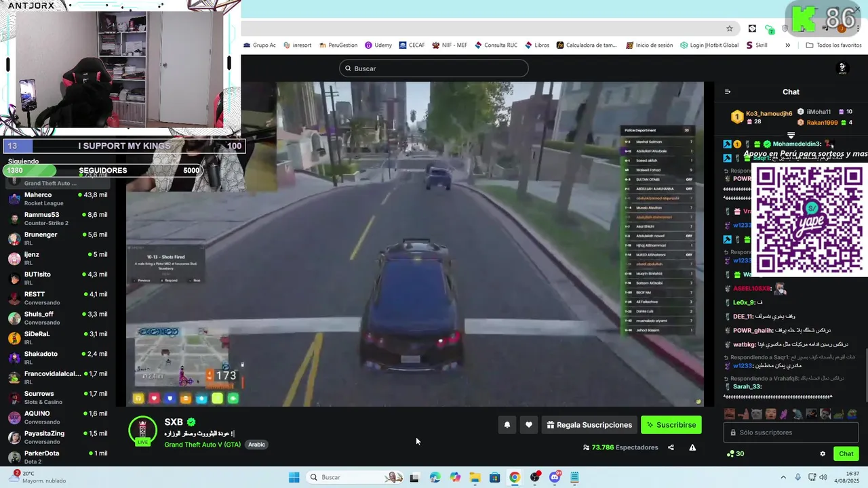Open the PeruGestion bookmark
The width and height of the screenshot is (868, 488).
pos(338,45)
